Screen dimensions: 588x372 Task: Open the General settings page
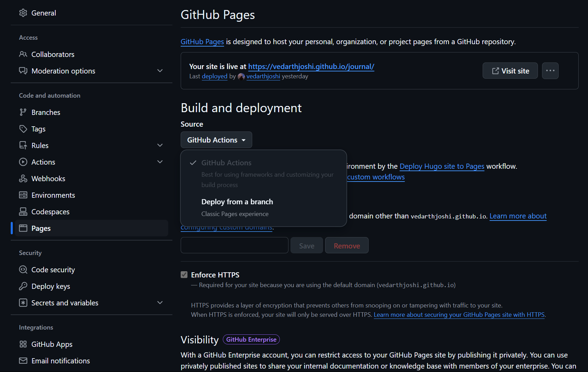(44, 13)
